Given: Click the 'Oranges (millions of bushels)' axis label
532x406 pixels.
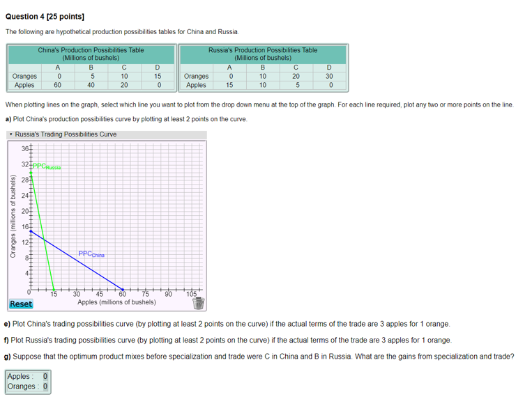Looking at the screenshot, I should pyautogui.click(x=13, y=216).
